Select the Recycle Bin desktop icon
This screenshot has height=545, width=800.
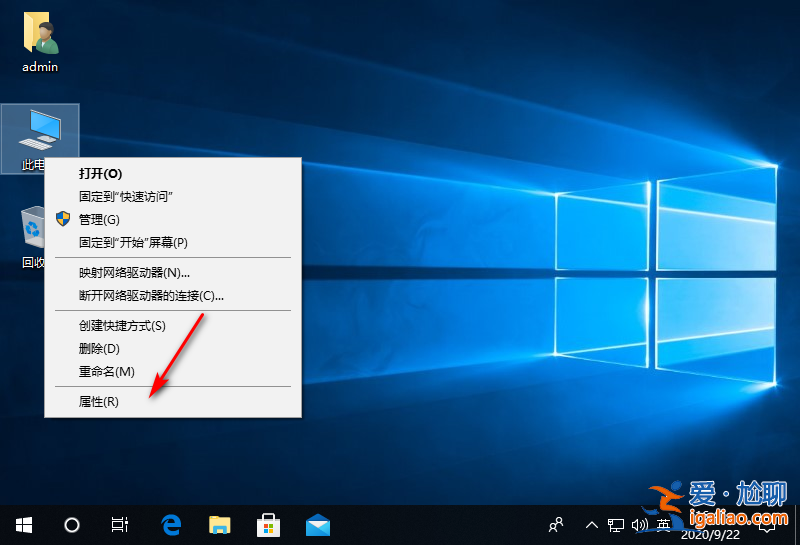[x=33, y=237]
